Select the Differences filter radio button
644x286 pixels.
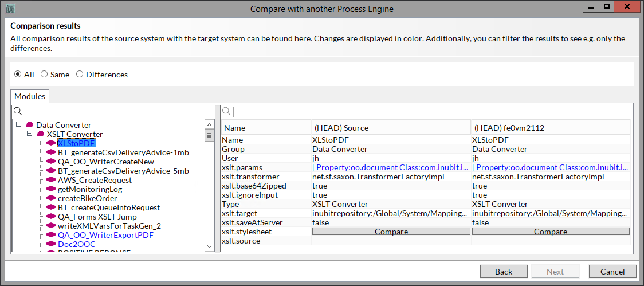80,75
